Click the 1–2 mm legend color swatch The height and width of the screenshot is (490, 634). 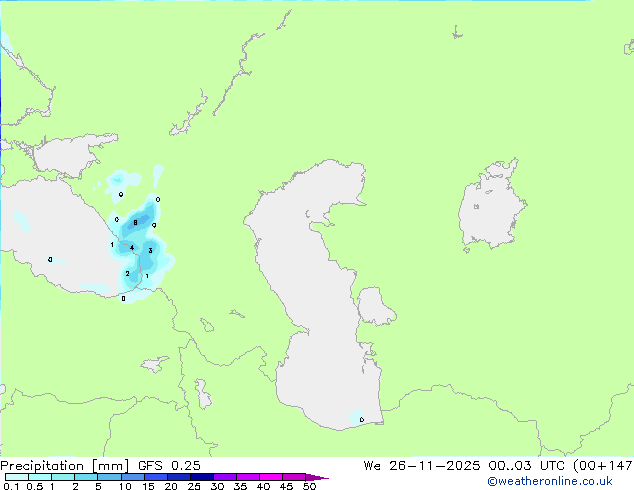63,477
